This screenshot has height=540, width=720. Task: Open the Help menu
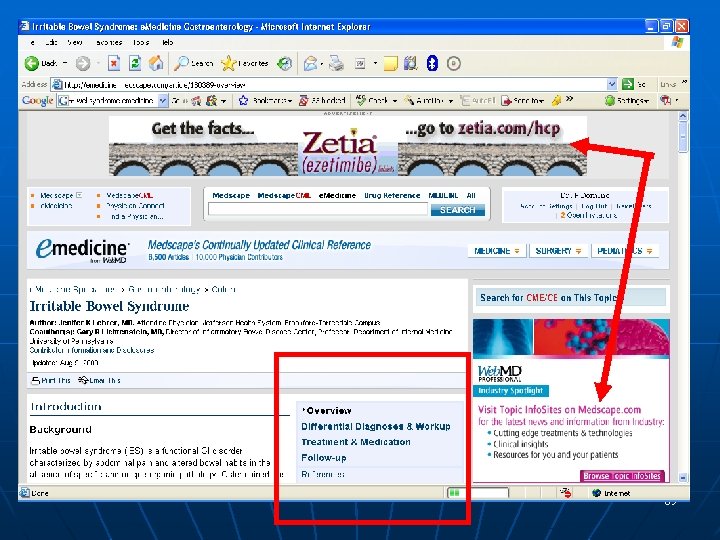168,42
